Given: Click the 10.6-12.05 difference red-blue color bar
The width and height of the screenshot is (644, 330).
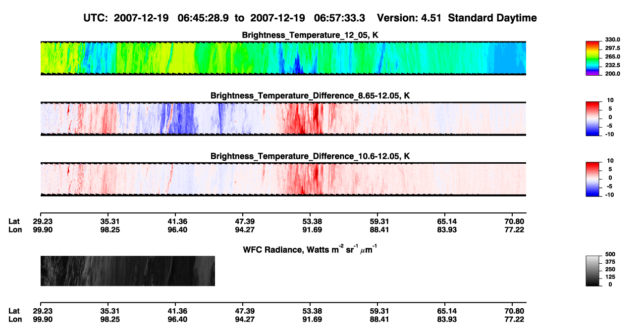Looking at the screenshot, I should 593,180.
